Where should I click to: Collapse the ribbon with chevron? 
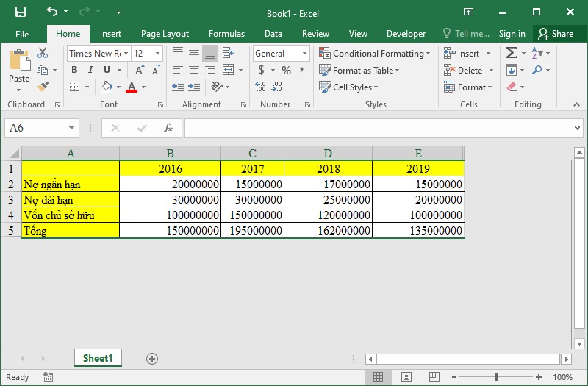(x=577, y=104)
